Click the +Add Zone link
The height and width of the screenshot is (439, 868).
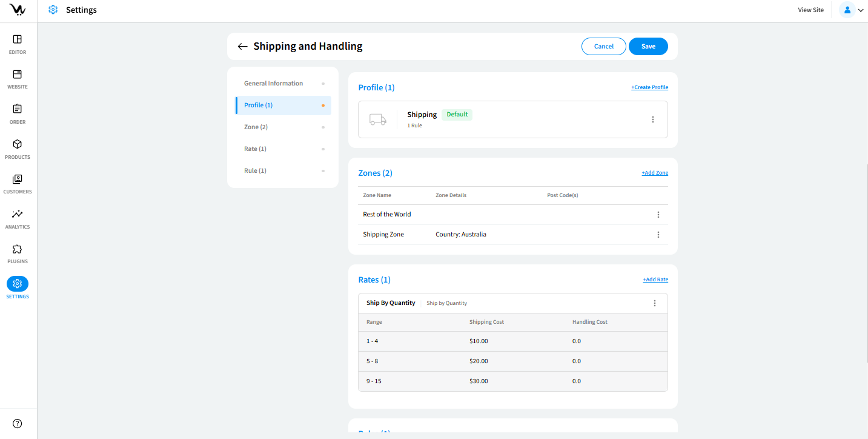(655, 173)
